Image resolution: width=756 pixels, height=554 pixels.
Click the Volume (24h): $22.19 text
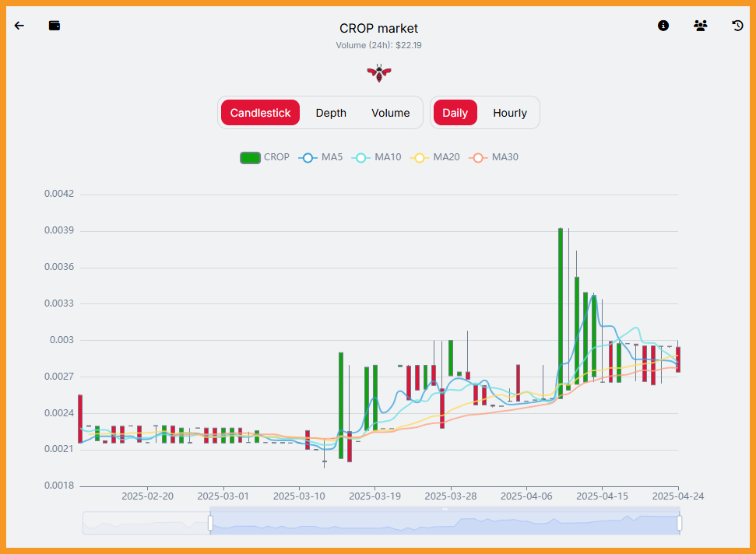[x=378, y=45]
